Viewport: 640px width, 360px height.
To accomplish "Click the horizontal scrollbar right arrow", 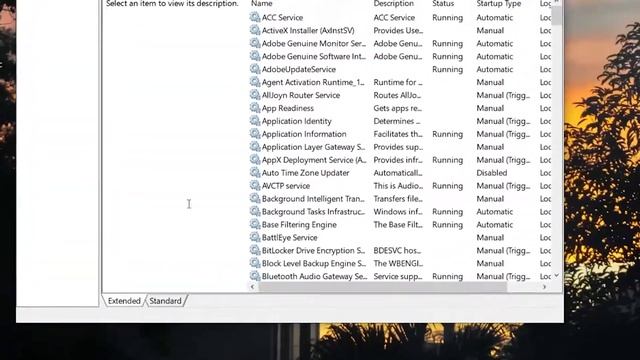I will (544, 287).
